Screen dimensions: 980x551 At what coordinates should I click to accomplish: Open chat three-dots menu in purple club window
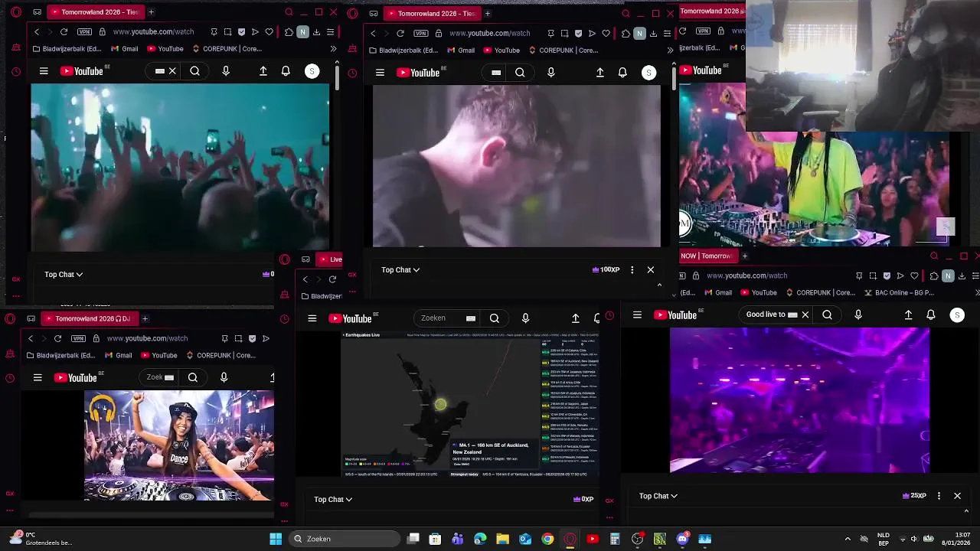click(x=939, y=496)
